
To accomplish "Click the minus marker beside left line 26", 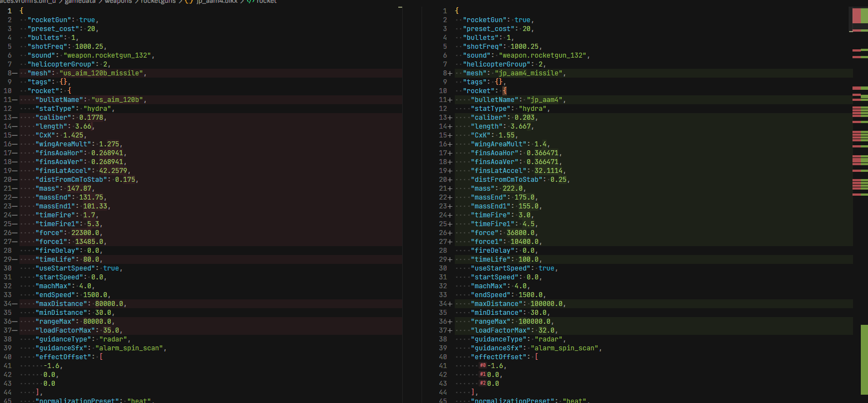I will click(x=14, y=233).
